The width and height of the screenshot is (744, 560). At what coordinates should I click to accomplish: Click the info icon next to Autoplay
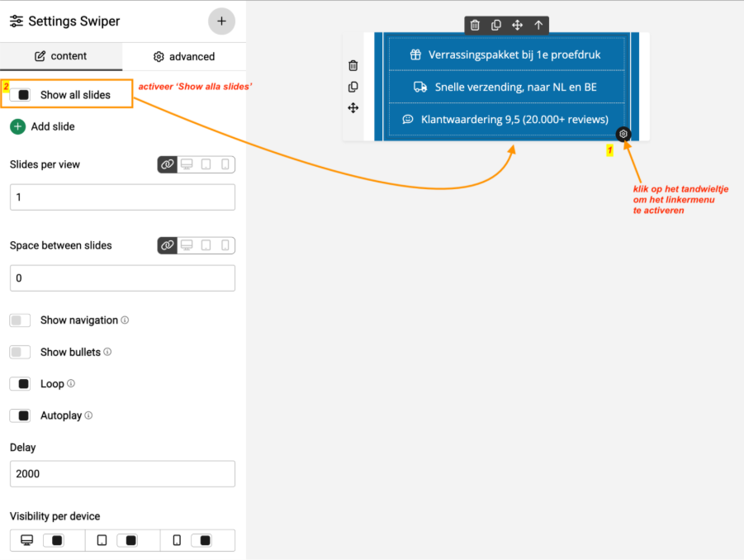(88, 415)
